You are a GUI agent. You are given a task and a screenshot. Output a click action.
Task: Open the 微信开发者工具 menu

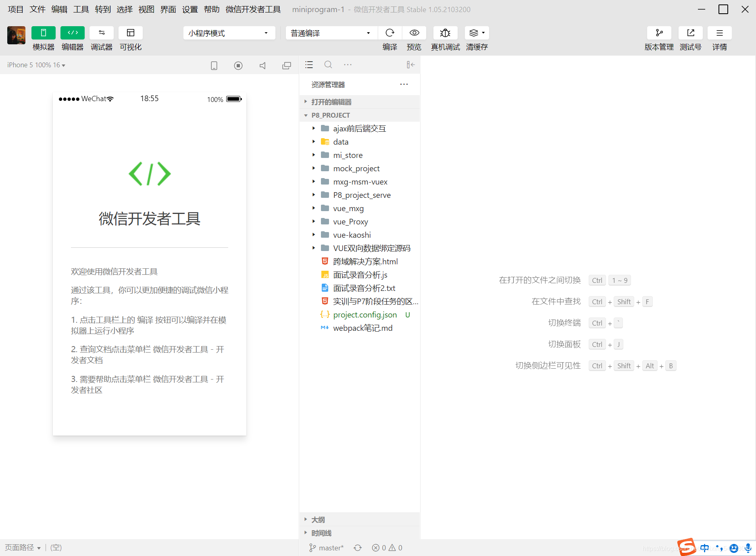[x=253, y=9]
